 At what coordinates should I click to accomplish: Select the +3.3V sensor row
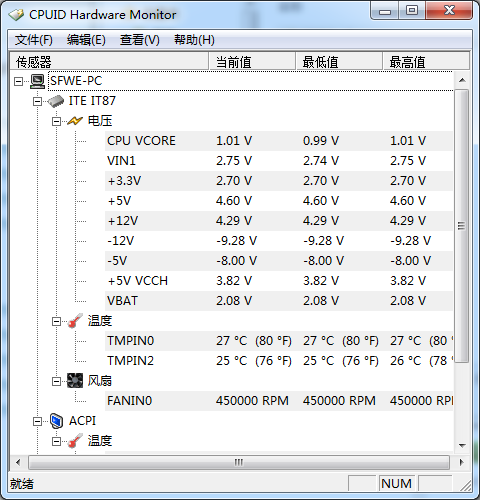coord(279,181)
